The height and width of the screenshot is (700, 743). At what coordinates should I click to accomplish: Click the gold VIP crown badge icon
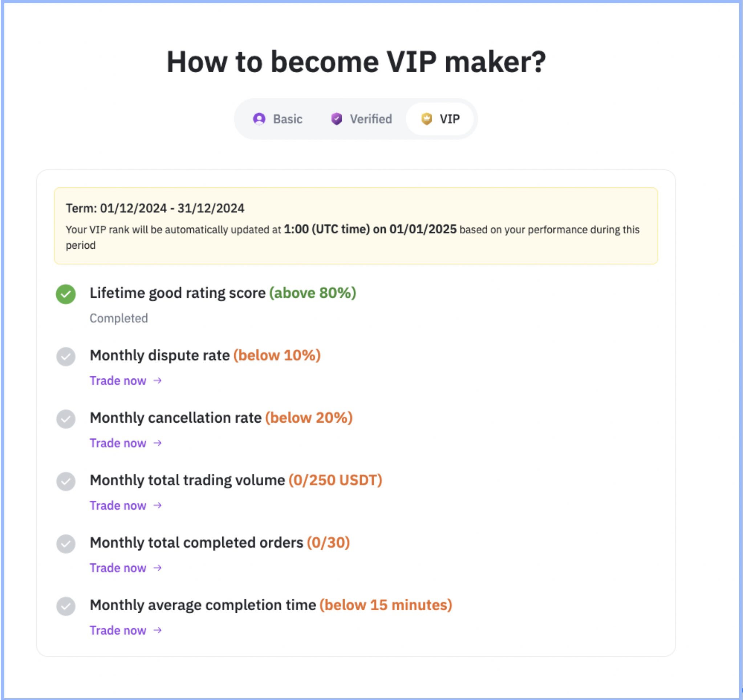426,119
